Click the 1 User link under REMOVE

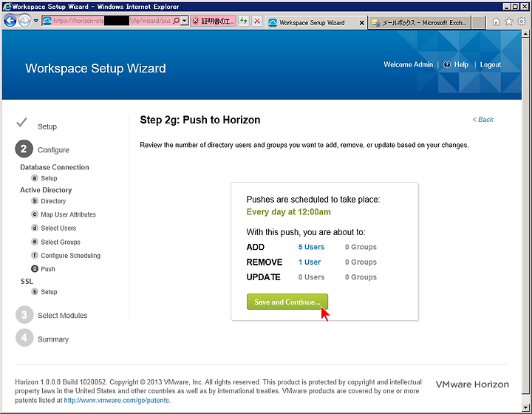click(310, 262)
